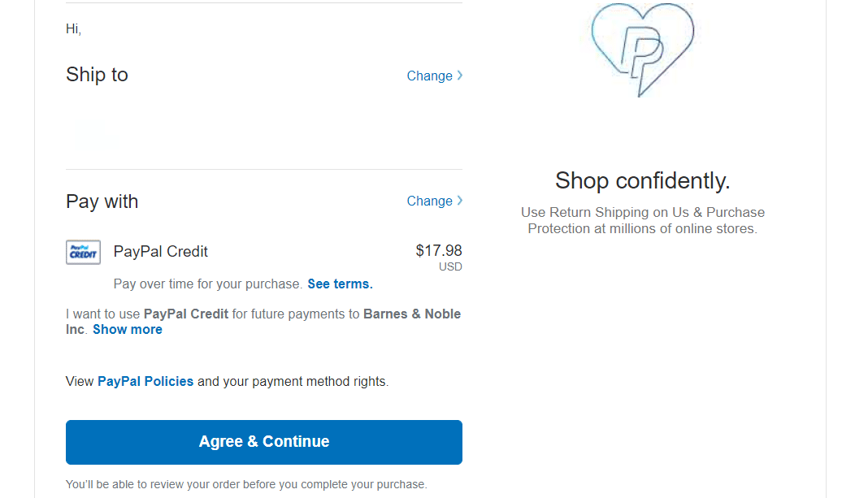The width and height of the screenshot is (868, 498).
Task: Select PayPal Credit as payment method
Action: click(x=160, y=252)
